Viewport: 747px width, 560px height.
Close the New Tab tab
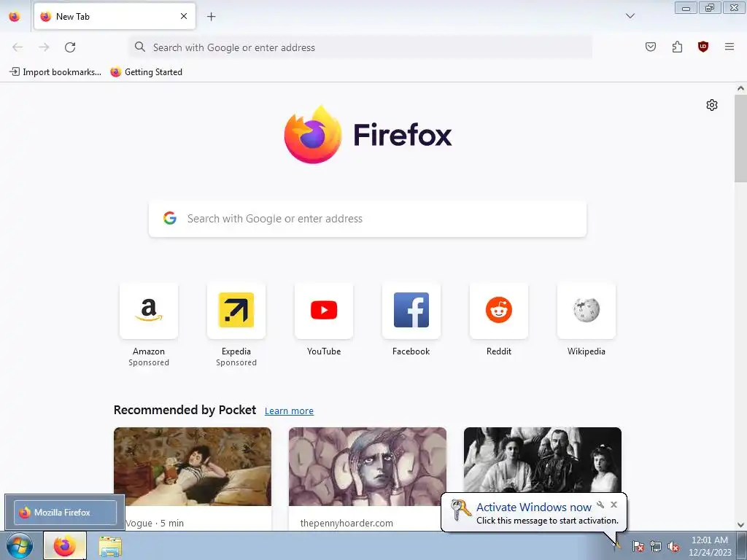pyautogui.click(x=184, y=16)
